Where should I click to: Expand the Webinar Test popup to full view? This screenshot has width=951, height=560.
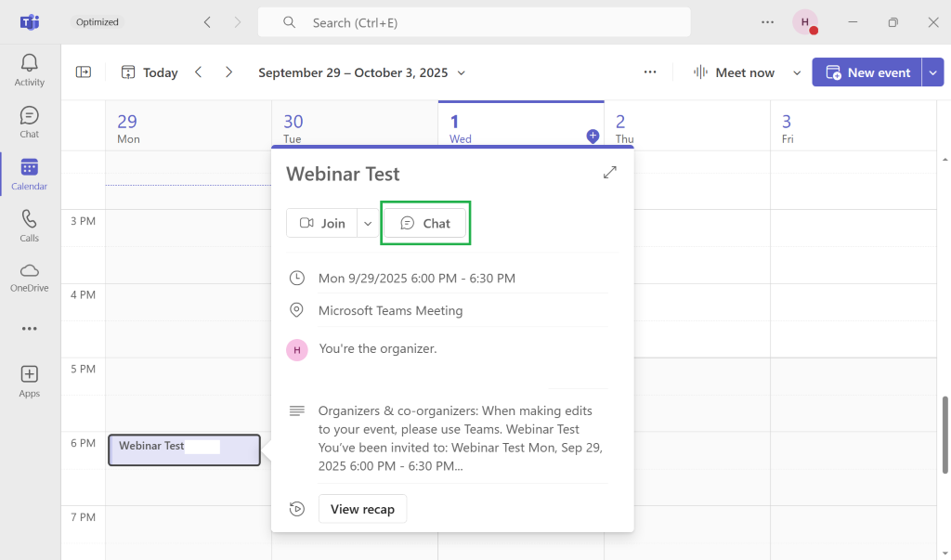[609, 173]
